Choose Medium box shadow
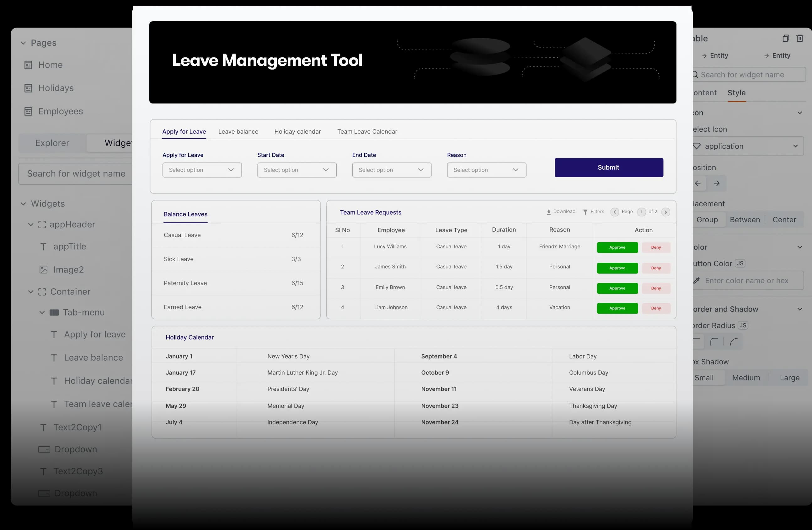The height and width of the screenshot is (530, 812). [746, 378]
